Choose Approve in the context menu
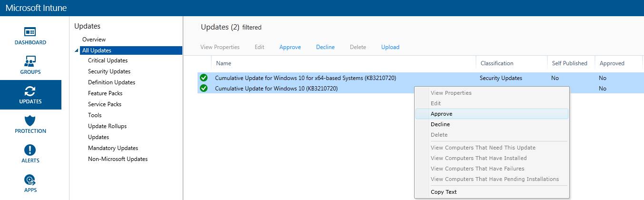This screenshot has width=644, height=200. tap(441, 114)
